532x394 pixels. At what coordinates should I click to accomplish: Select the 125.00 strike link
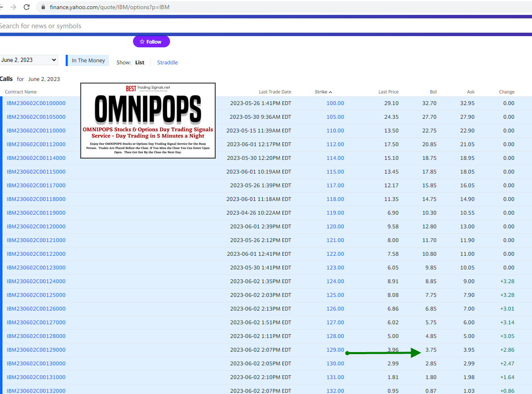click(x=335, y=295)
